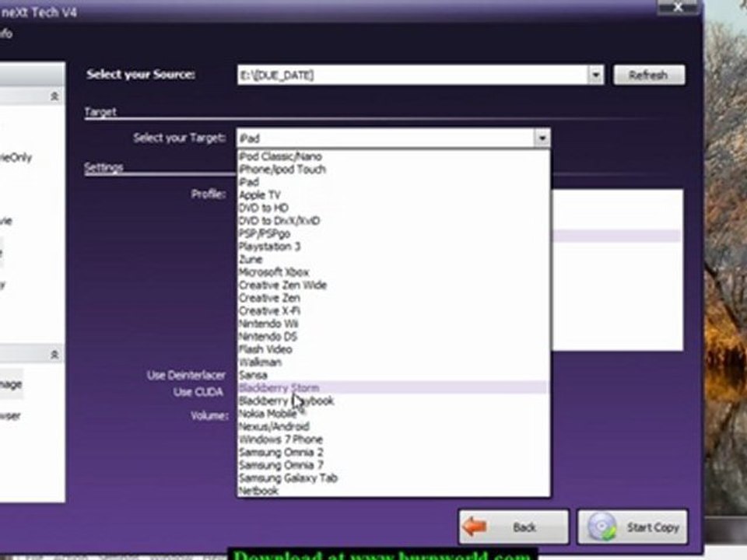
Task: Click the Back button with orange arrow
Action: coord(514,527)
